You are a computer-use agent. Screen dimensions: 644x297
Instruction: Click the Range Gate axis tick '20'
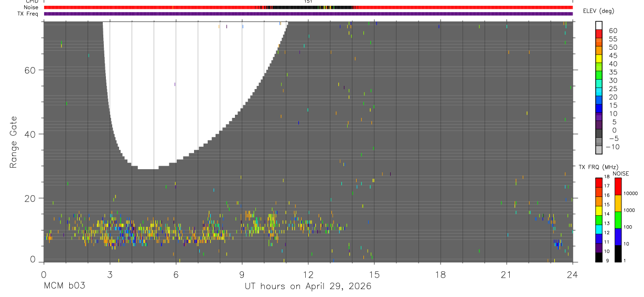pos(31,198)
